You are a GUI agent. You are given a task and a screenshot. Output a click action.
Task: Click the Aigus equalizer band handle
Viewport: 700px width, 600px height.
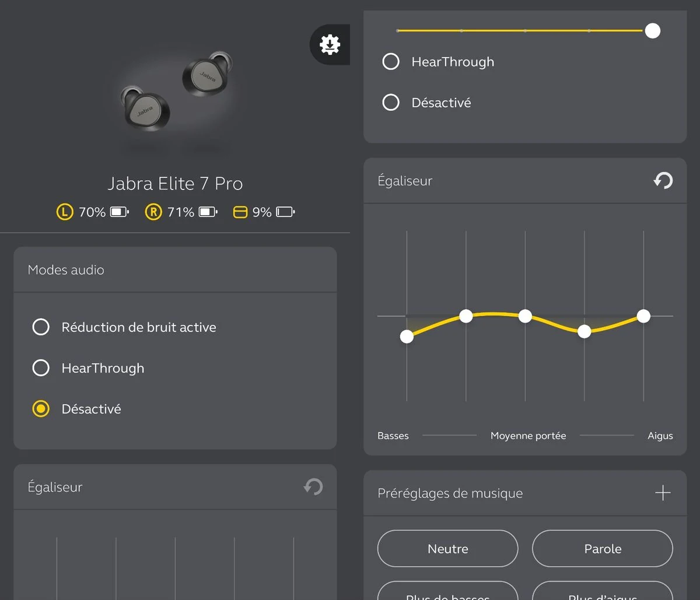click(643, 316)
